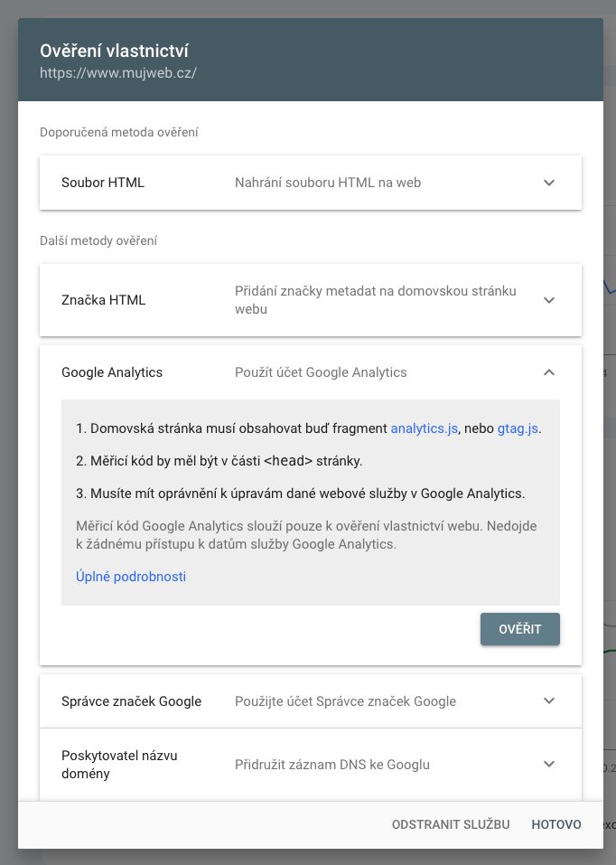Open the analytics.js link

click(x=424, y=428)
